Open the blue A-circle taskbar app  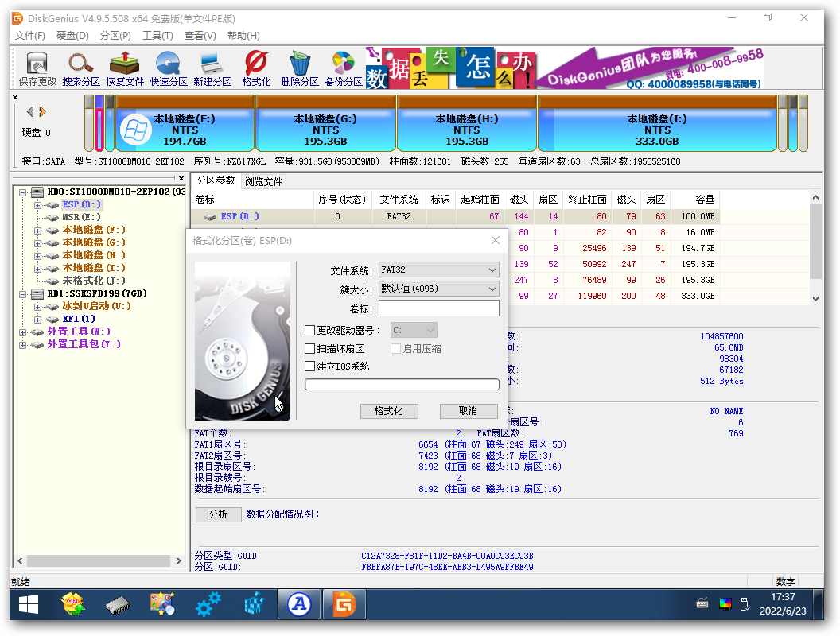click(x=299, y=605)
